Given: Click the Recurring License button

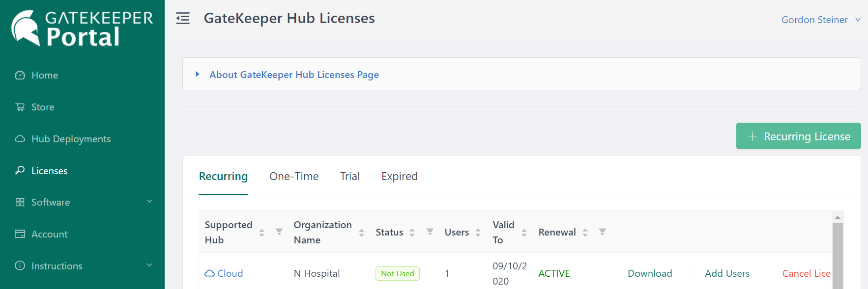Looking at the screenshot, I should (x=798, y=136).
